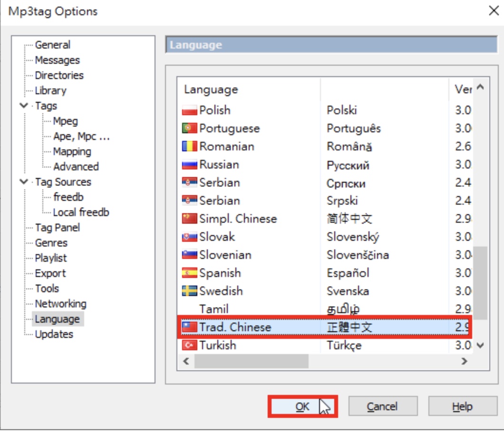Collapse the Tags tree node
This screenshot has height=434, width=504.
(24, 106)
